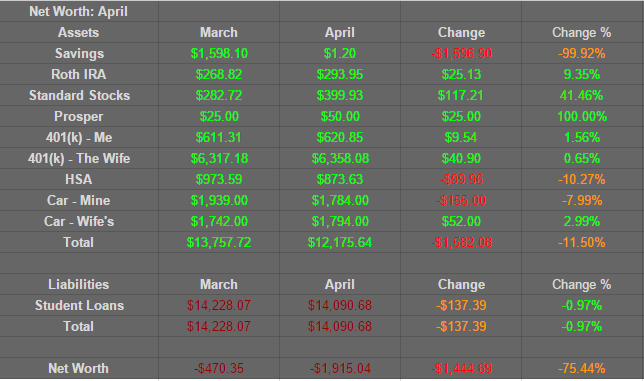Screen dimensions: 644x381
Task: Select the Assets Change % column header
Action: (582, 32)
